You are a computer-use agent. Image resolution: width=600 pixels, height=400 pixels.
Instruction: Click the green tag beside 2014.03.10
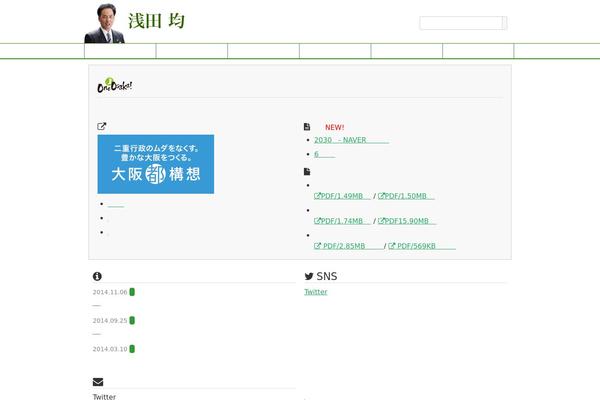tap(132, 349)
